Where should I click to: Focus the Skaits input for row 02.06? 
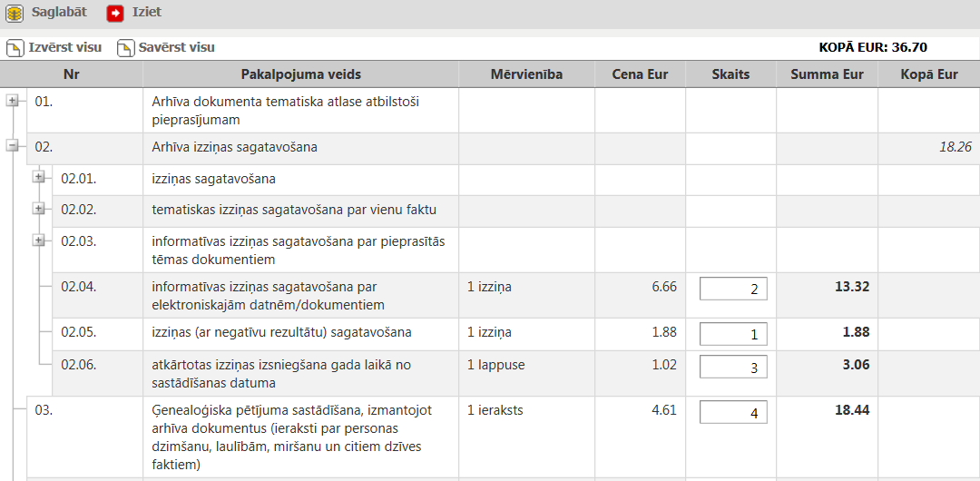click(x=732, y=367)
